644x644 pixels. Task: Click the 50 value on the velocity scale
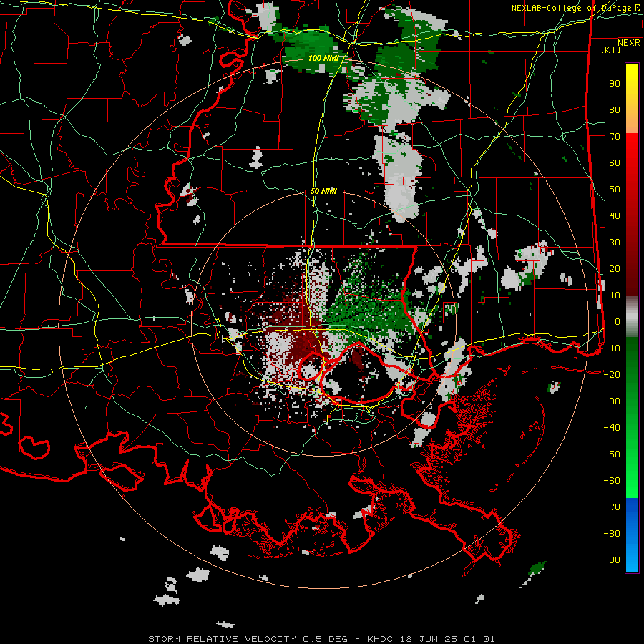click(615, 190)
